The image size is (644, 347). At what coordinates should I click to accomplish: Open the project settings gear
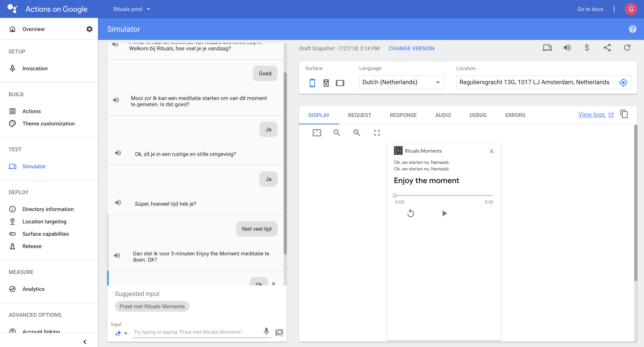(x=89, y=29)
